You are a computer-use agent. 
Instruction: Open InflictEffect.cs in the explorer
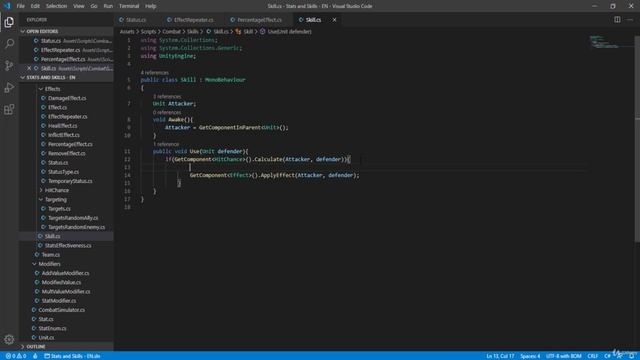64,135
